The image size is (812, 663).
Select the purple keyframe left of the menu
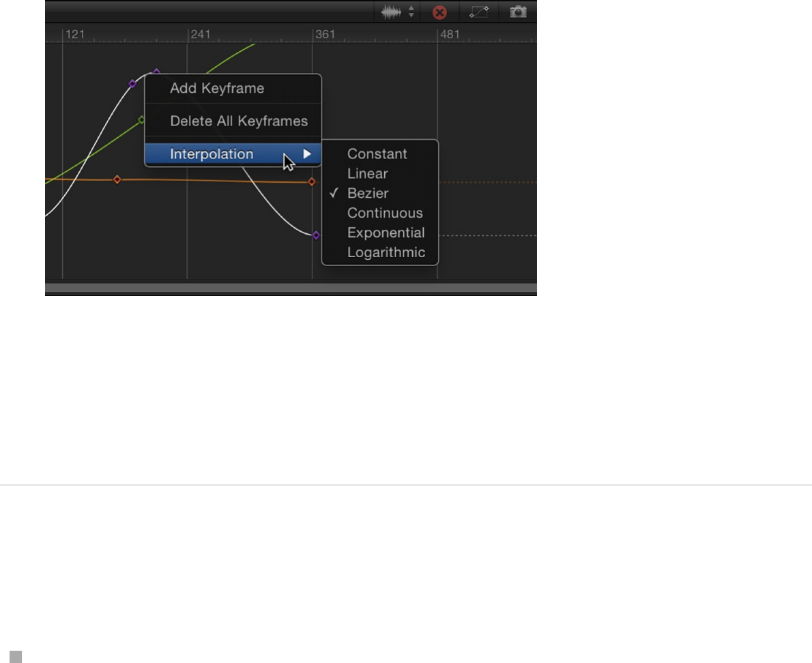pos(132,83)
